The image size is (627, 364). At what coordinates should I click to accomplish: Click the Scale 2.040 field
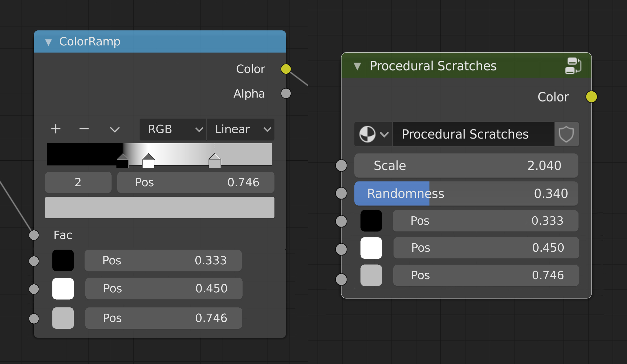(x=466, y=166)
